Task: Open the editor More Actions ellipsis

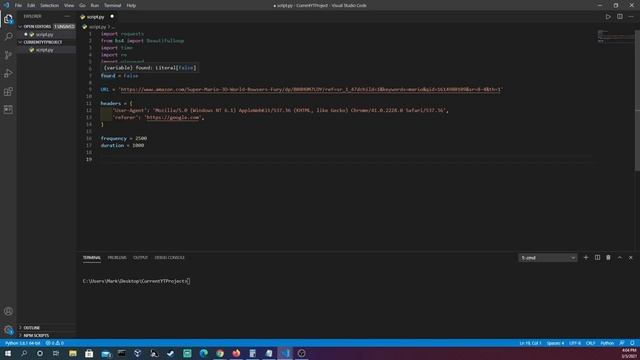Action: [631, 17]
